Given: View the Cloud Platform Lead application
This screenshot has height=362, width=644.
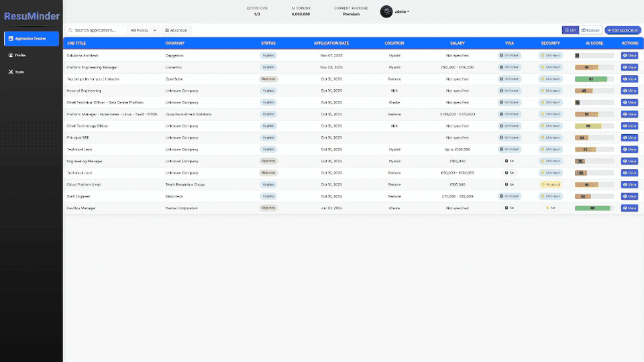Looking at the screenshot, I should click(x=629, y=185).
